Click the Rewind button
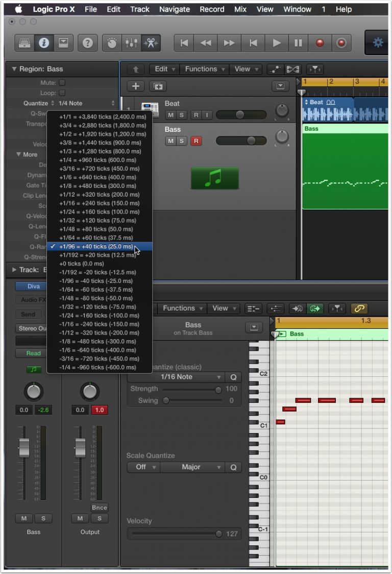 pos(206,43)
